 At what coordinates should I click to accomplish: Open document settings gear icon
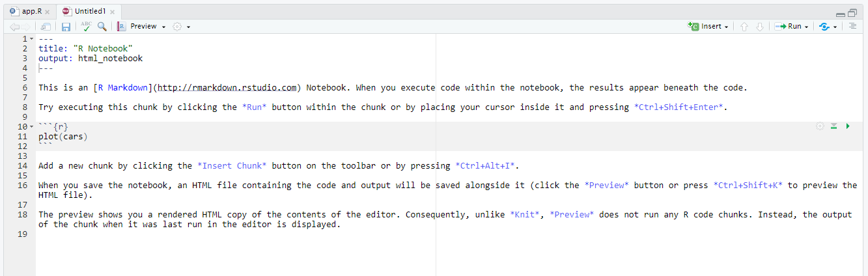click(176, 27)
